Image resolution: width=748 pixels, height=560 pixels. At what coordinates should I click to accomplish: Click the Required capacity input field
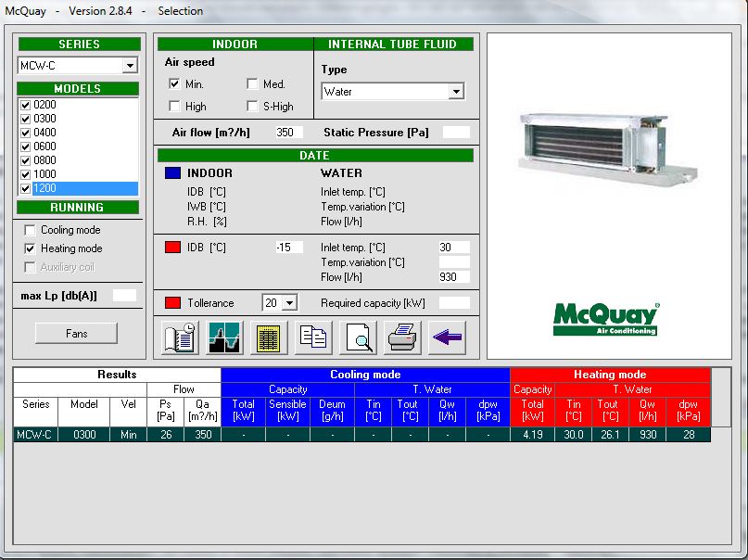[454, 303]
